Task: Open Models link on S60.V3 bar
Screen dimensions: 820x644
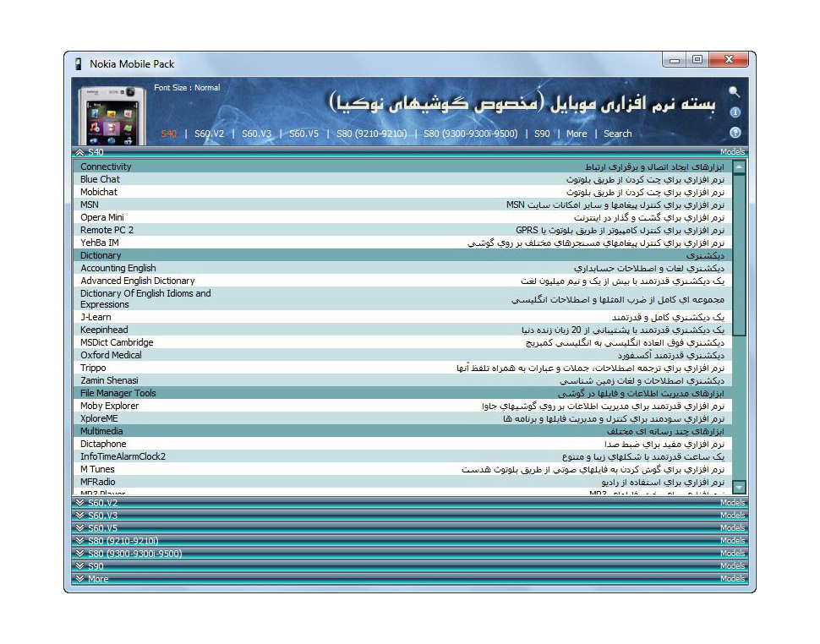Action: [x=732, y=516]
